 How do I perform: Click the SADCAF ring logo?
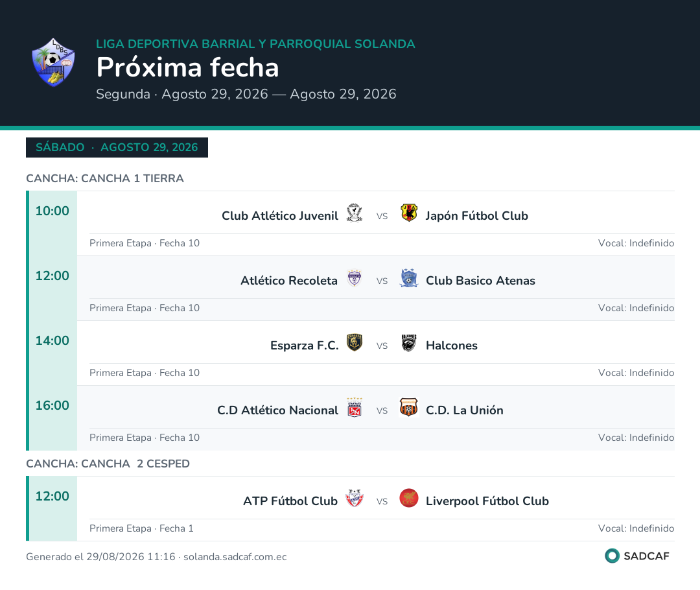612,556
